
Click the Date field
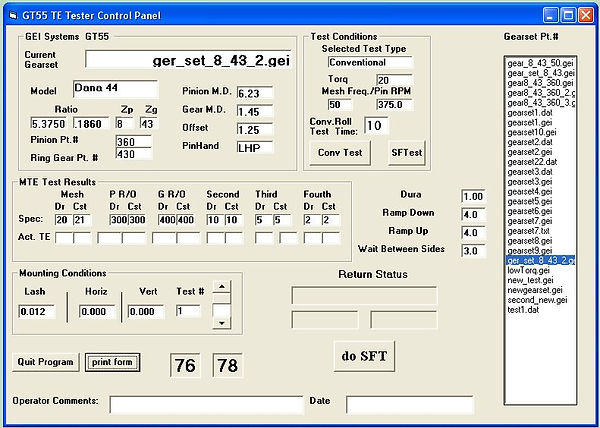pos(409,405)
